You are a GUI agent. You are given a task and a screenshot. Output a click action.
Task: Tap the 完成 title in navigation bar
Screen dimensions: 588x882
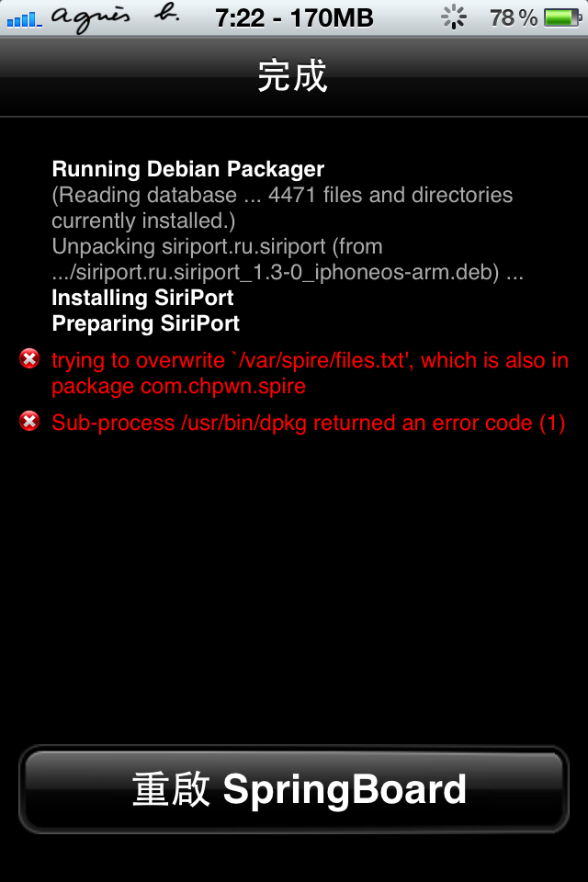293,76
